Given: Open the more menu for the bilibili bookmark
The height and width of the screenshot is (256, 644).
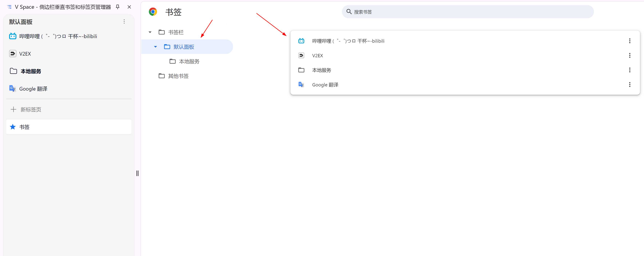Looking at the screenshot, I should pos(629,41).
